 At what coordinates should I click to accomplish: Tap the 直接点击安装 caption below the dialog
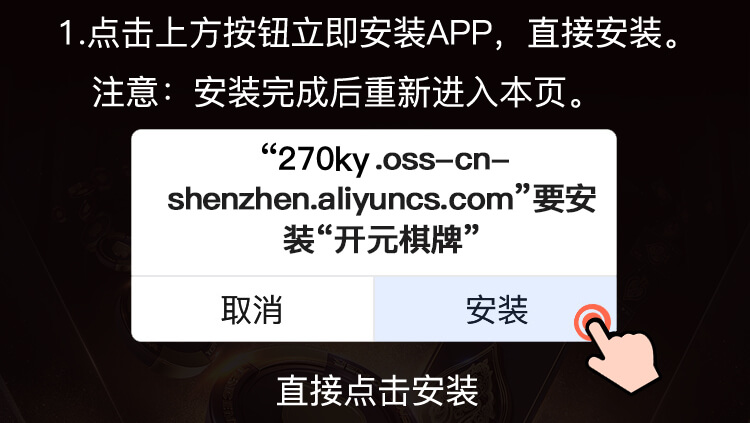377,390
